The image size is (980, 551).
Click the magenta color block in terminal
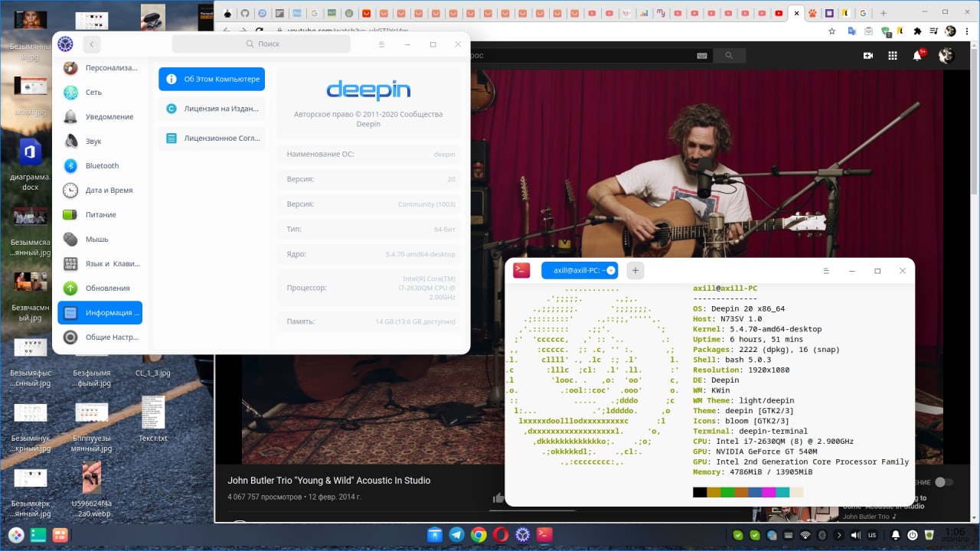(x=769, y=492)
